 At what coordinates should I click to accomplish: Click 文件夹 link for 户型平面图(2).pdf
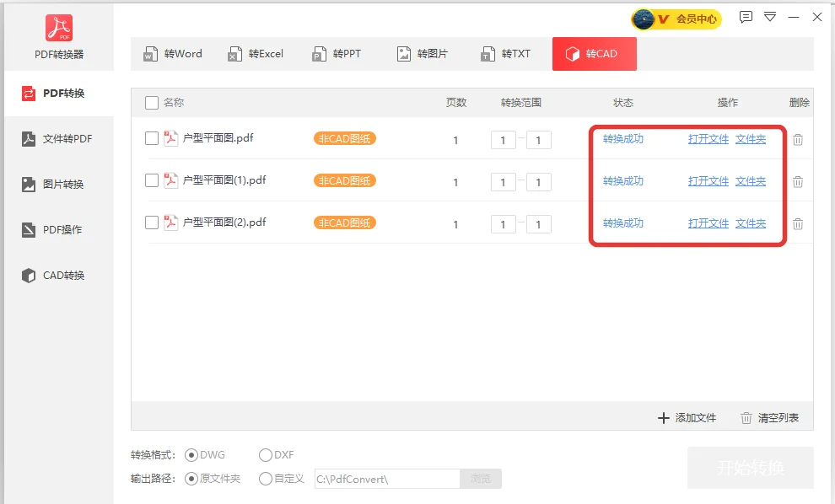click(x=751, y=223)
